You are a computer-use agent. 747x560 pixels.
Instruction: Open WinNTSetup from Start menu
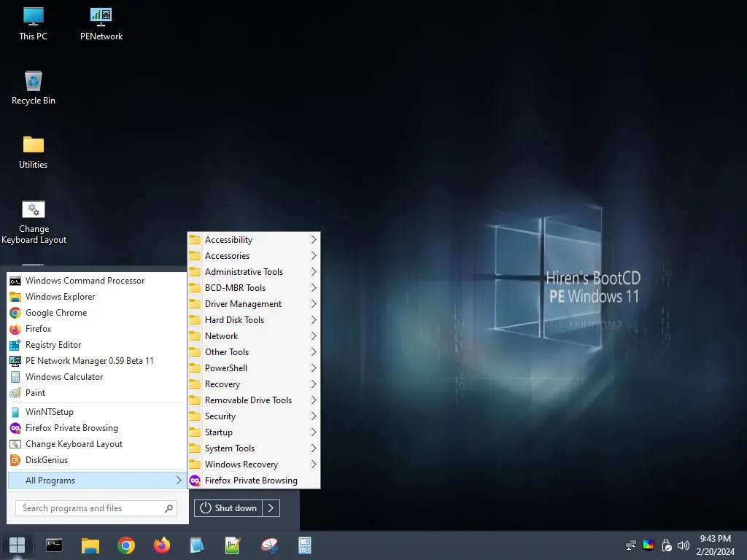coord(97,412)
